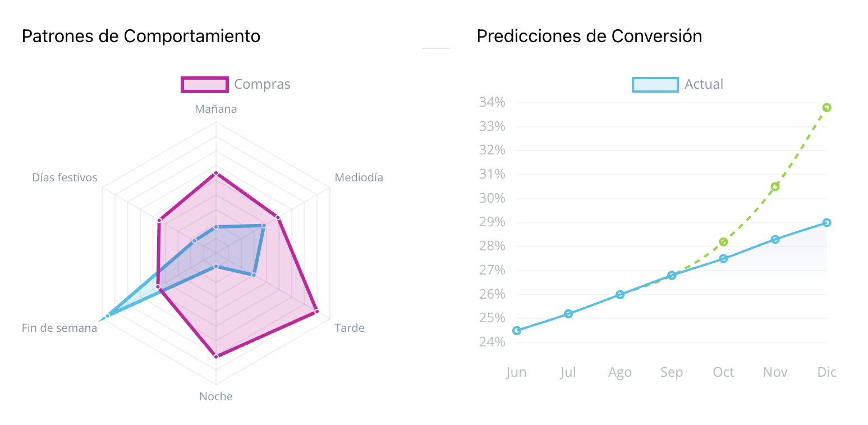Click the Compras data point at Mediodía
Screen dimensions: 868x425
(277, 217)
